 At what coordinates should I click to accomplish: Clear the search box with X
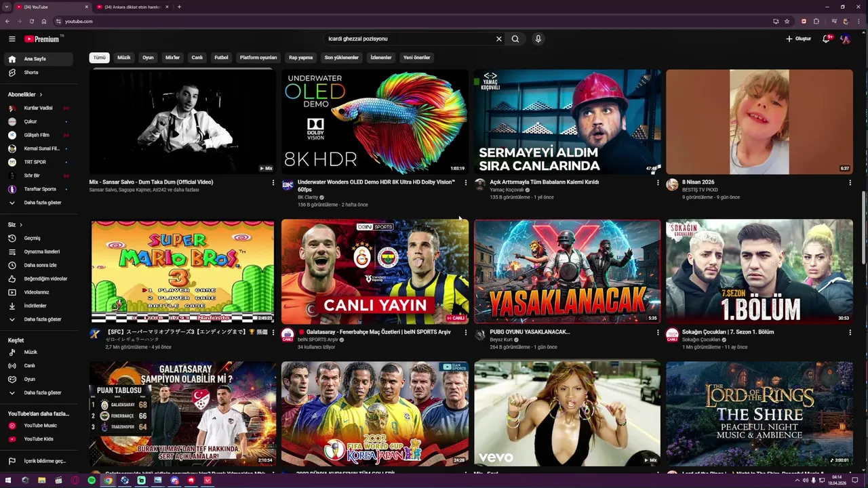pos(499,39)
